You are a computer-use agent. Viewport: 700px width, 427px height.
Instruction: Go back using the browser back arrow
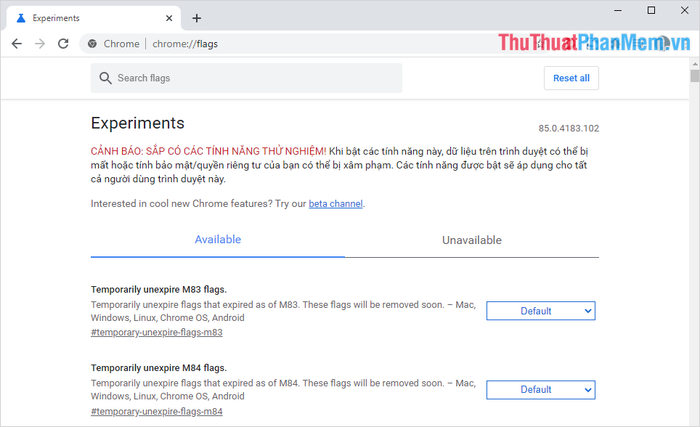(16, 44)
